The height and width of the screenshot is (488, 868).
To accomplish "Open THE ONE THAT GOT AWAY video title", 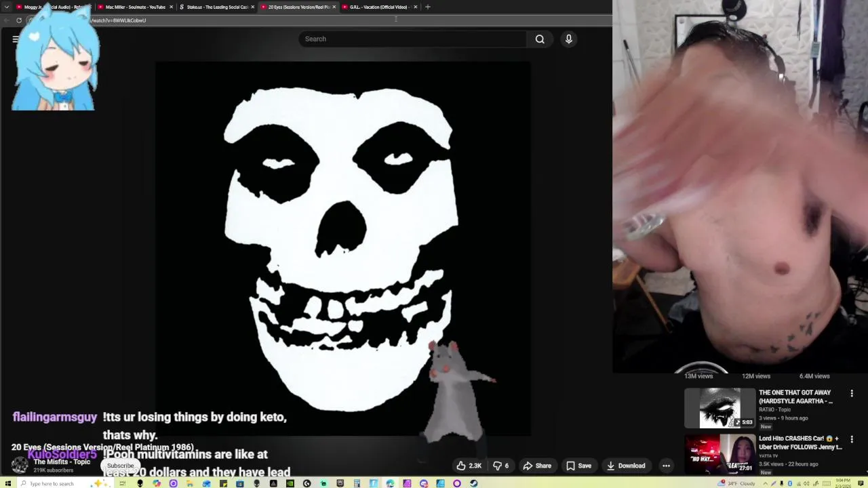I will click(x=795, y=396).
